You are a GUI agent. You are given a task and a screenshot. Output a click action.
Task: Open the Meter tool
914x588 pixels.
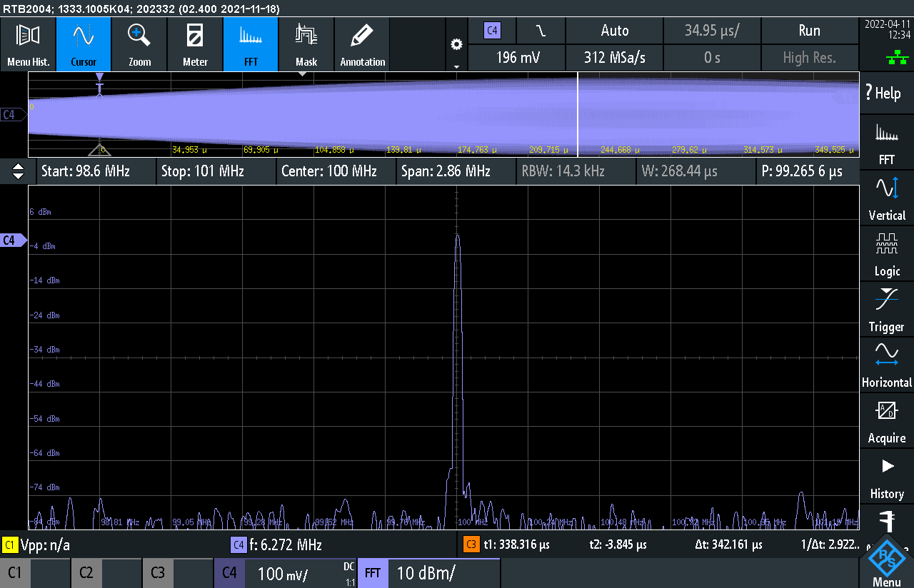195,44
